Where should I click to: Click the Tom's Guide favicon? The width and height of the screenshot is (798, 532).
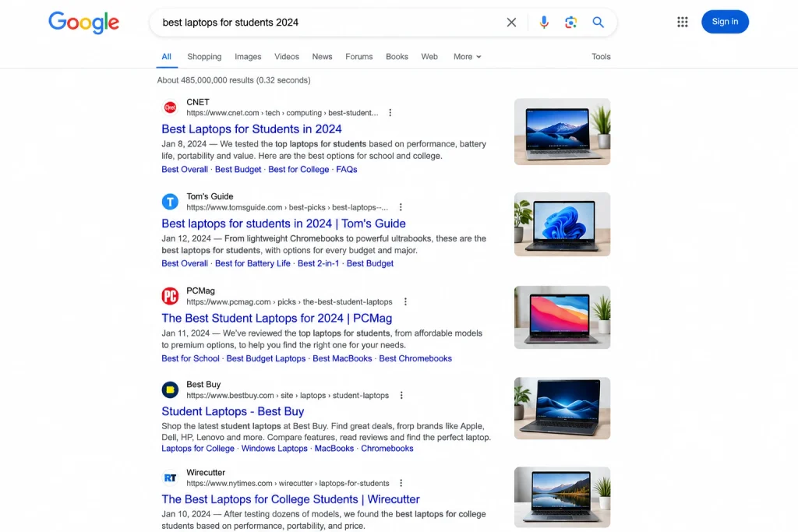[170, 202]
